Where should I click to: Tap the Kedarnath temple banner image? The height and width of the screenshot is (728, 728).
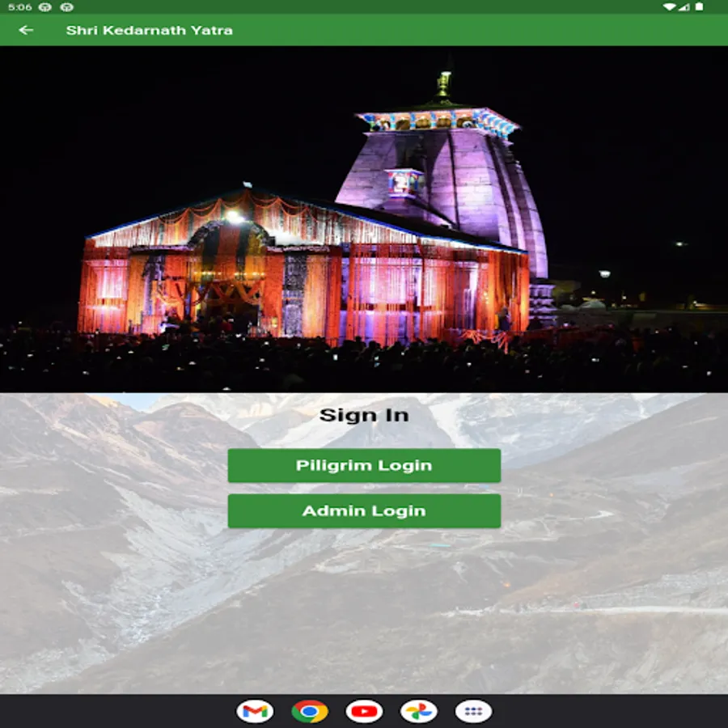click(x=364, y=219)
